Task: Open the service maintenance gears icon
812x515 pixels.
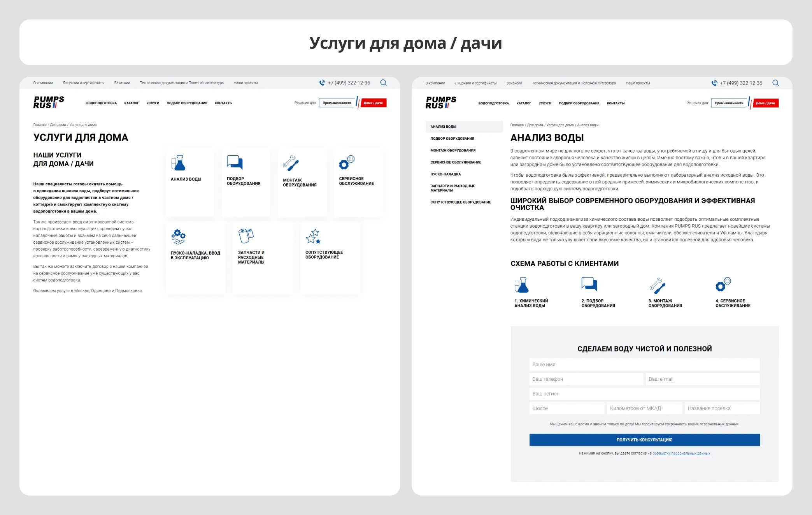Action: click(x=347, y=162)
